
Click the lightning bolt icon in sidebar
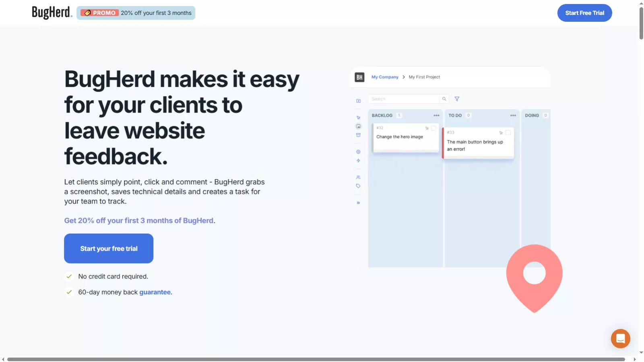tap(358, 161)
